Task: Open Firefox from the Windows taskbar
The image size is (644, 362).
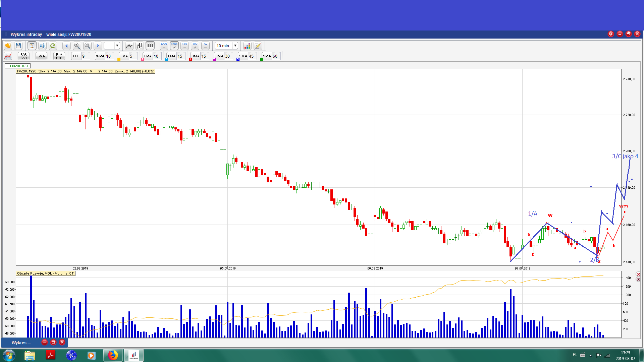Action: point(113,355)
